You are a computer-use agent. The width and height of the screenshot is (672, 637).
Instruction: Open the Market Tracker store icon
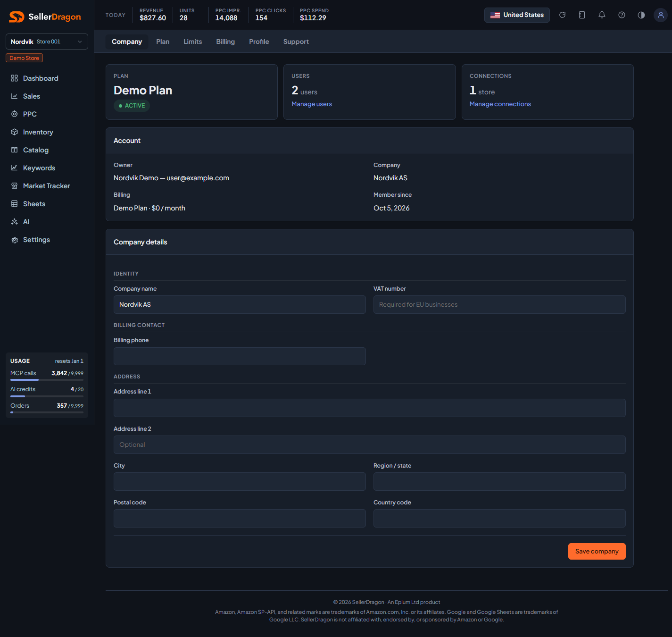(15, 186)
